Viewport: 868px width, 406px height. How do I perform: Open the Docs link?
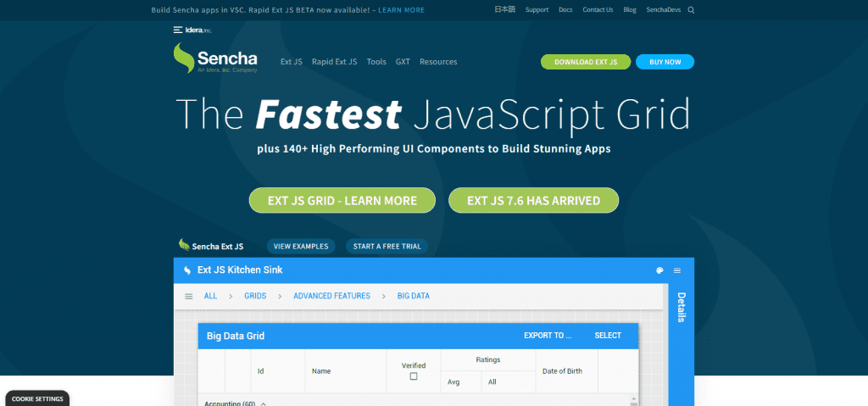point(565,10)
